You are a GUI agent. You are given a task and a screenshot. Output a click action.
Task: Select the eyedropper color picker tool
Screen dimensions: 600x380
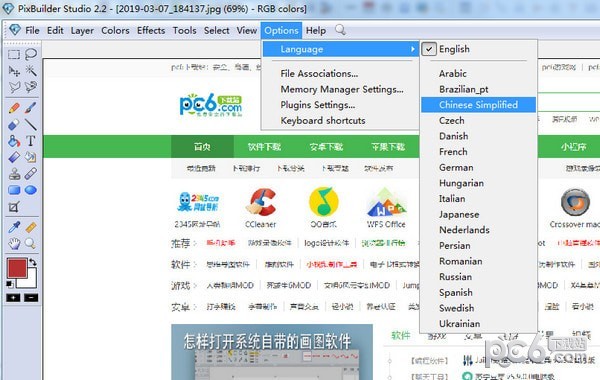(14, 227)
